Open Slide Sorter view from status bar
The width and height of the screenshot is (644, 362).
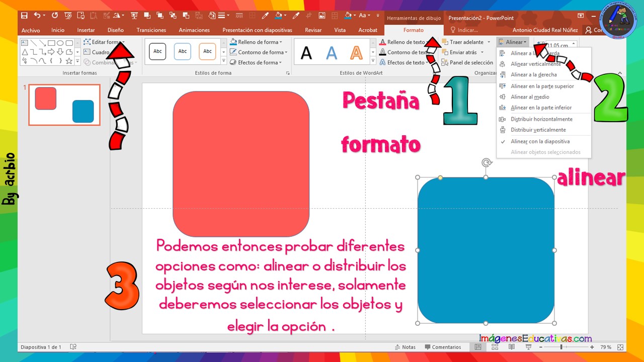pyautogui.click(x=495, y=347)
